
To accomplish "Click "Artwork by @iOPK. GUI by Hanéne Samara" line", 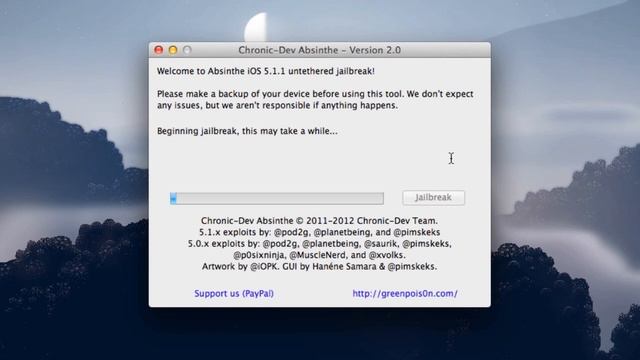I will pyautogui.click(x=320, y=267).
